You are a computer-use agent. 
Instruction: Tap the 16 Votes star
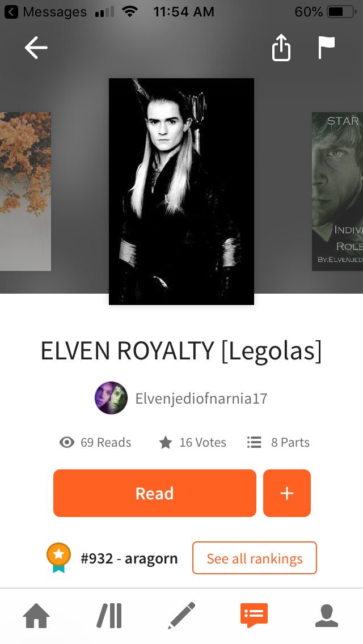165,442
